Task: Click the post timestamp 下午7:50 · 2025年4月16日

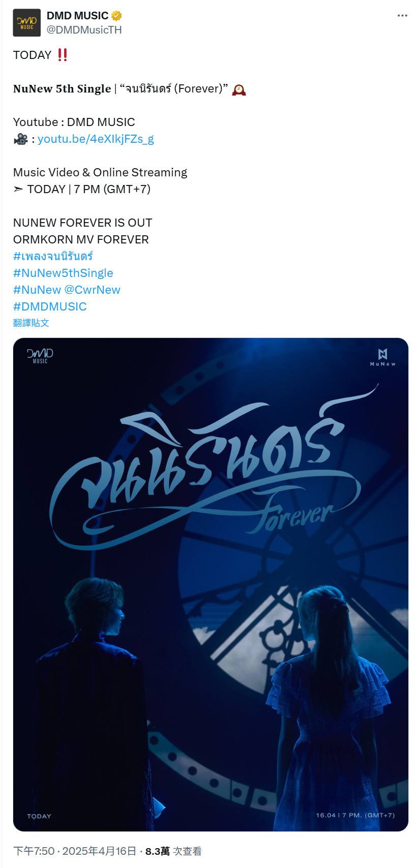Action: [75, 851]
